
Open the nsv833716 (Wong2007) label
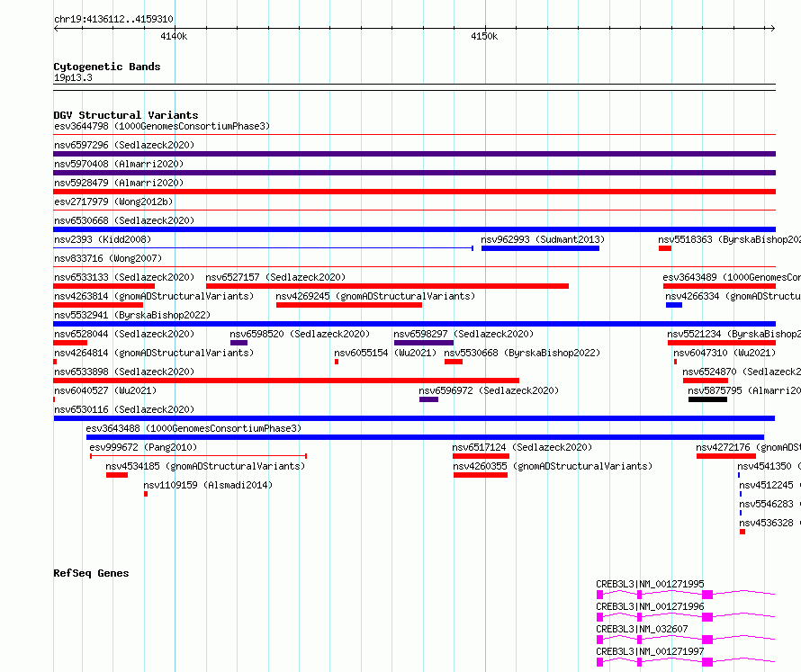pyautogui.click(x=108, y=258)
